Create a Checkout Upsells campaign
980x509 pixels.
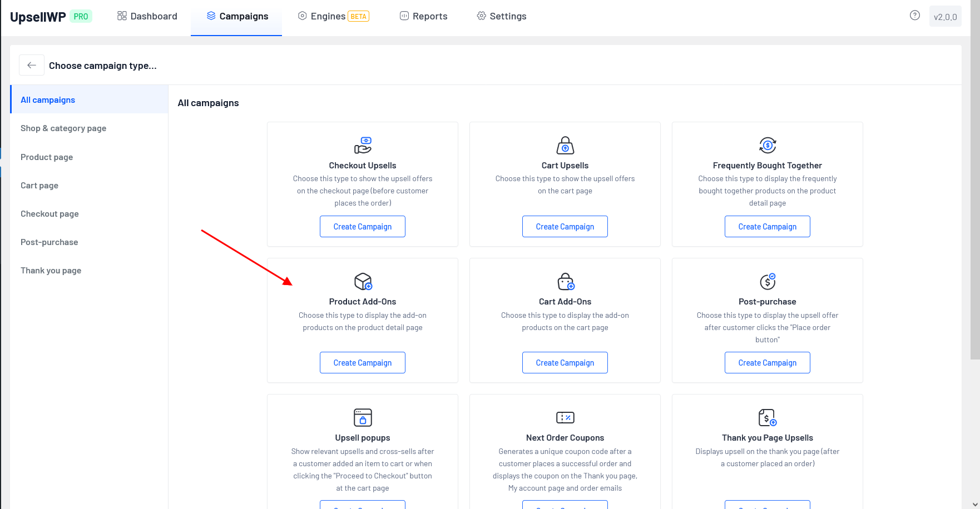[x=363, y=227]
